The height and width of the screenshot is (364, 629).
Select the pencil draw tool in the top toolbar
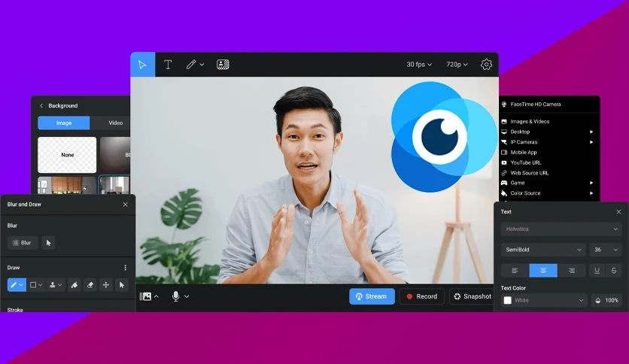coord(191,65)
